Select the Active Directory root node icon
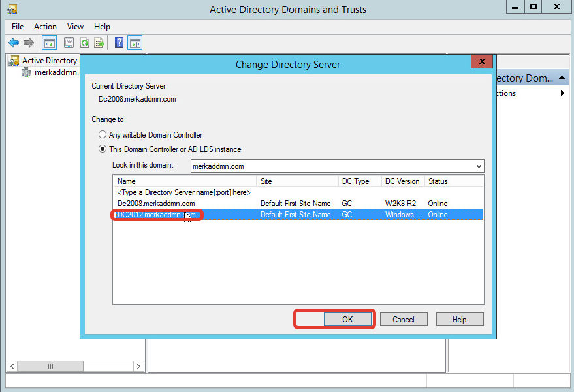 point(14,61)
